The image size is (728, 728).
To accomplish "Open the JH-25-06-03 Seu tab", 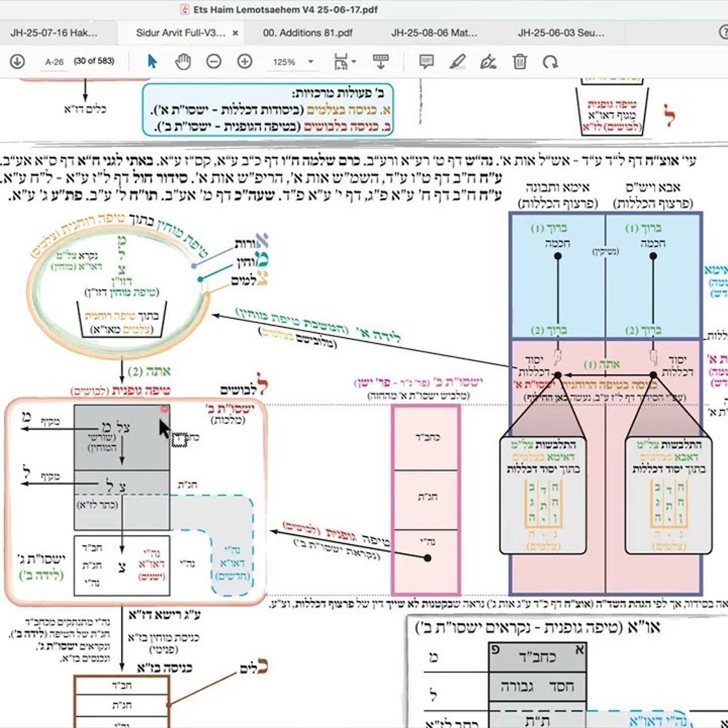I will tap(561, 33).
